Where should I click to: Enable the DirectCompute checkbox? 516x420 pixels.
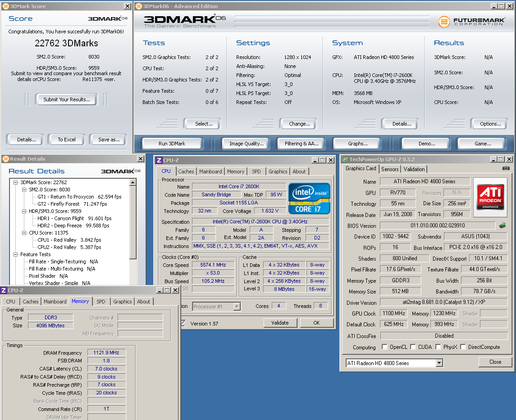tap(463, 347)
